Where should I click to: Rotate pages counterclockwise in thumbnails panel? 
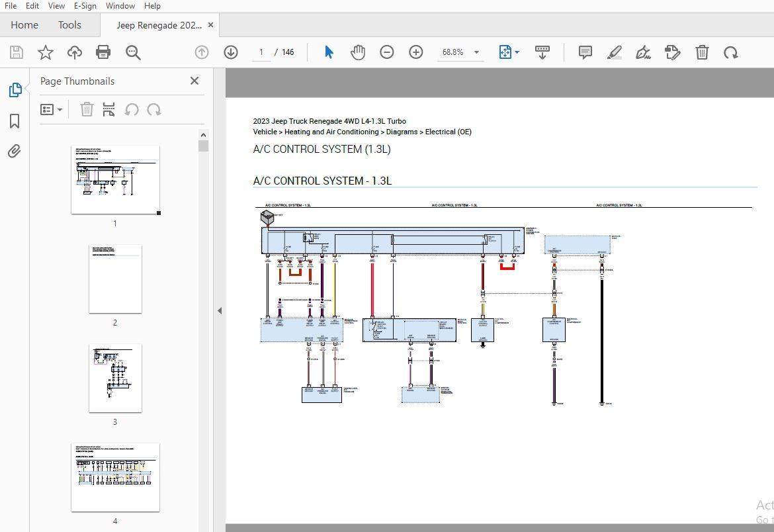click(x=131, y=109)
